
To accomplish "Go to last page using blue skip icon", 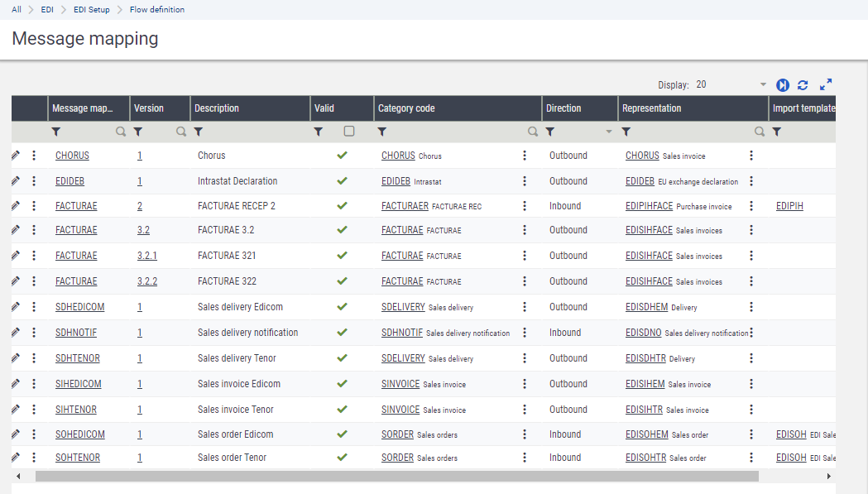I will coord(782,85).
